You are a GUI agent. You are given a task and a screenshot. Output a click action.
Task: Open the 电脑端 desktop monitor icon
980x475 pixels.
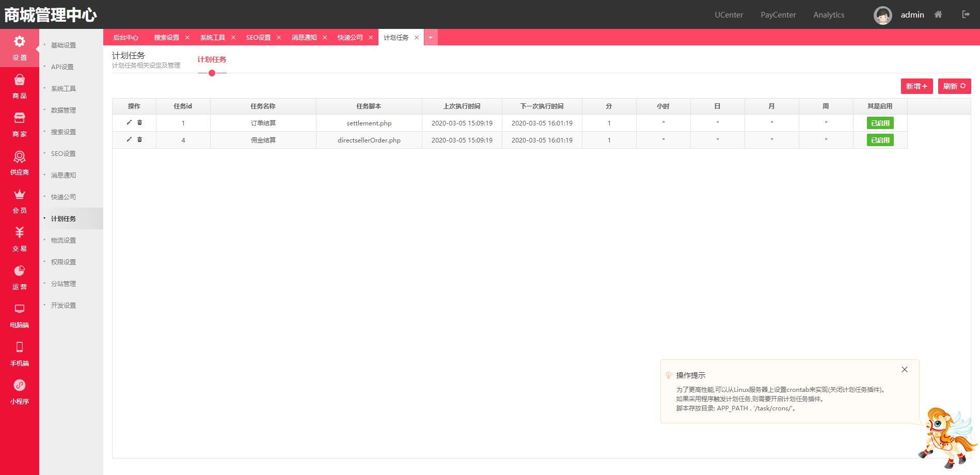20,309
